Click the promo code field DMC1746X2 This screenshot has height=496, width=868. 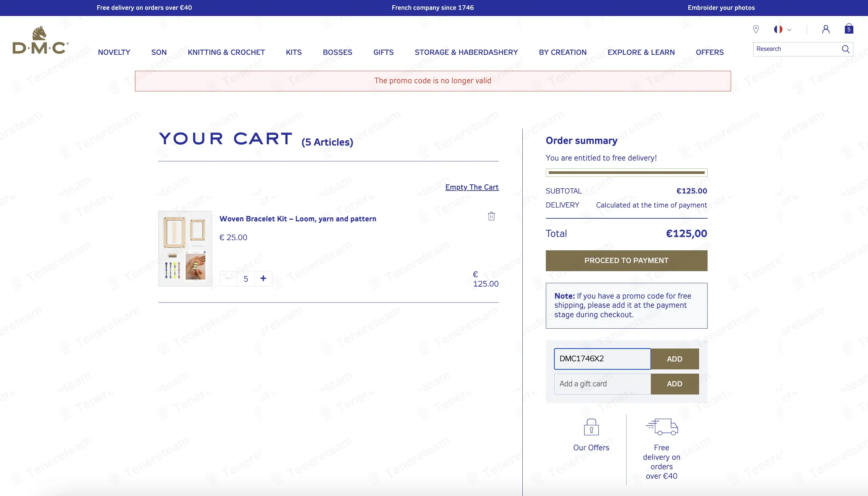(x=602, y=359)
